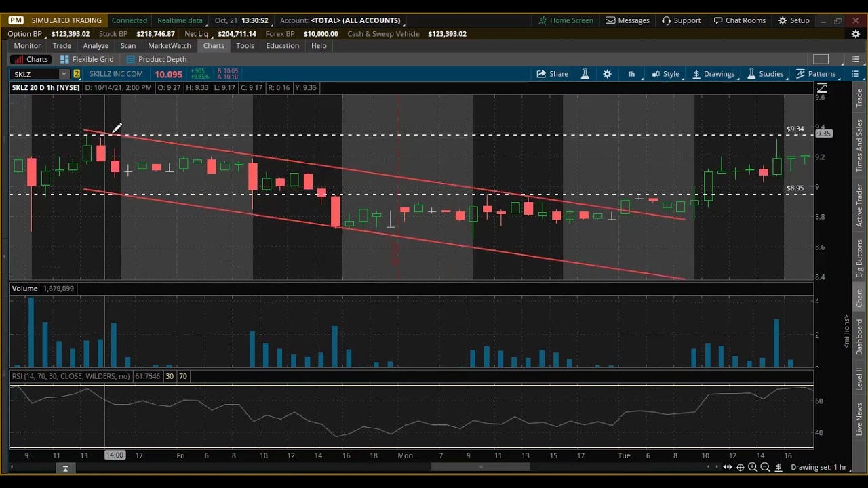The height and width of the screenshot is (488, 868).
Task: Select the Chart side panel tab
Action: pyautogui.click(x=859, y=298)
